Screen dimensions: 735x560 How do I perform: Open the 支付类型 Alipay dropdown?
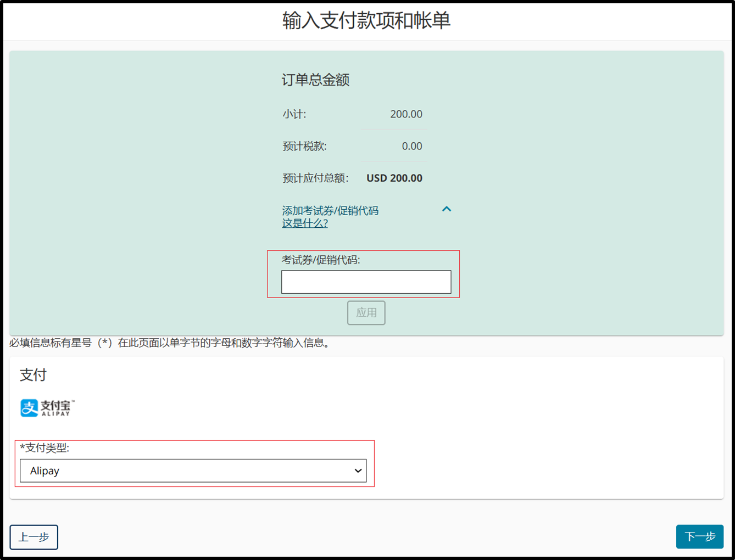[x=193, y=471]
